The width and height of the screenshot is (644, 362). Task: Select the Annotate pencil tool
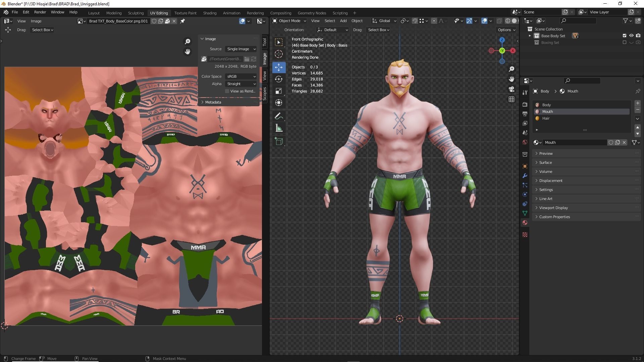tap(279, 116)
